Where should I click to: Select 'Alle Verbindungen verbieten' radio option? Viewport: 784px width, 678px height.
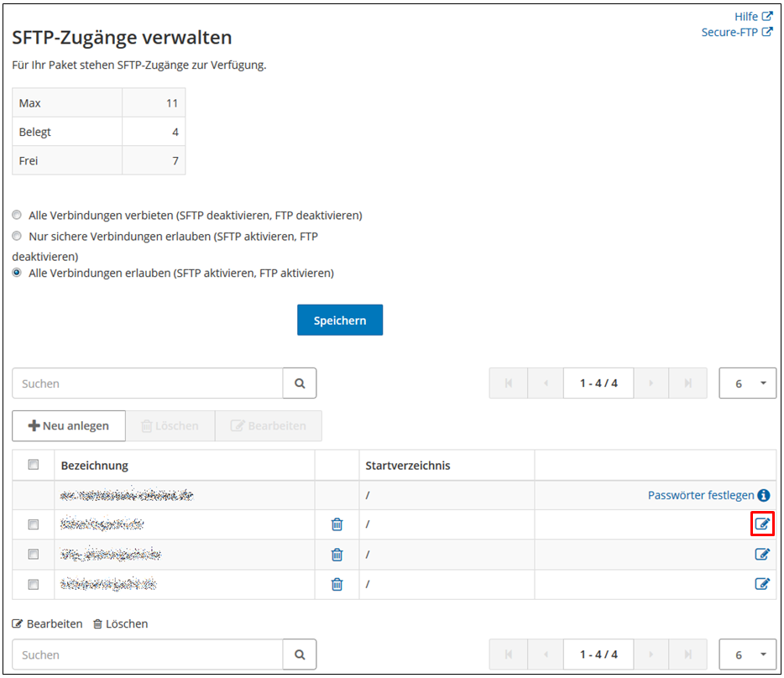pyautogui.click(x=16, y=215)
